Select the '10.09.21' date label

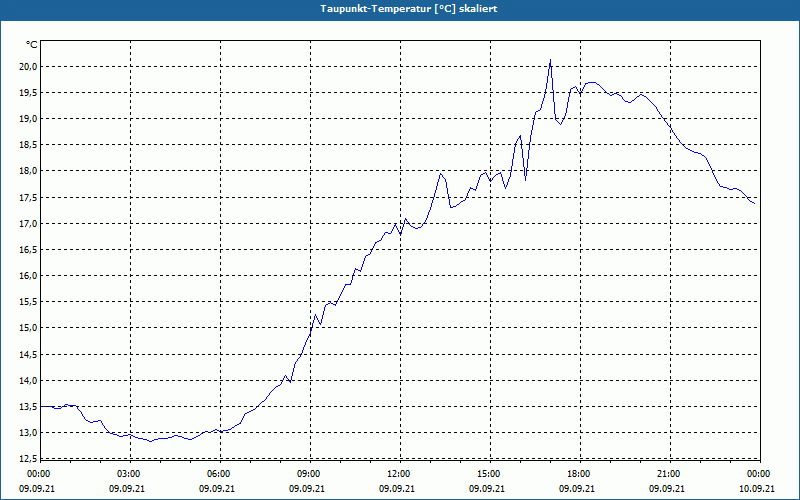point(757,489)
